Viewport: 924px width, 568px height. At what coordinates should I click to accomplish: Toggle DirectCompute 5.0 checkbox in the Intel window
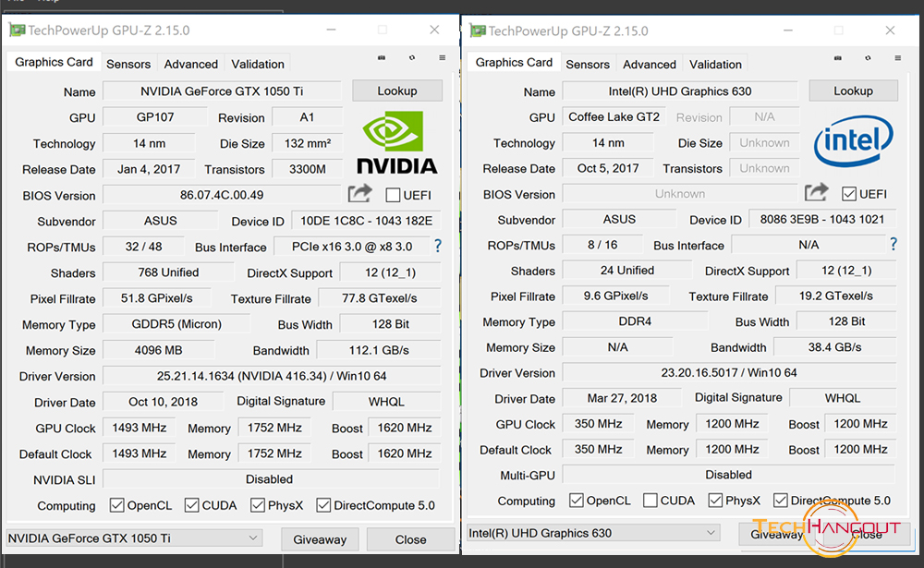point(781,501)
